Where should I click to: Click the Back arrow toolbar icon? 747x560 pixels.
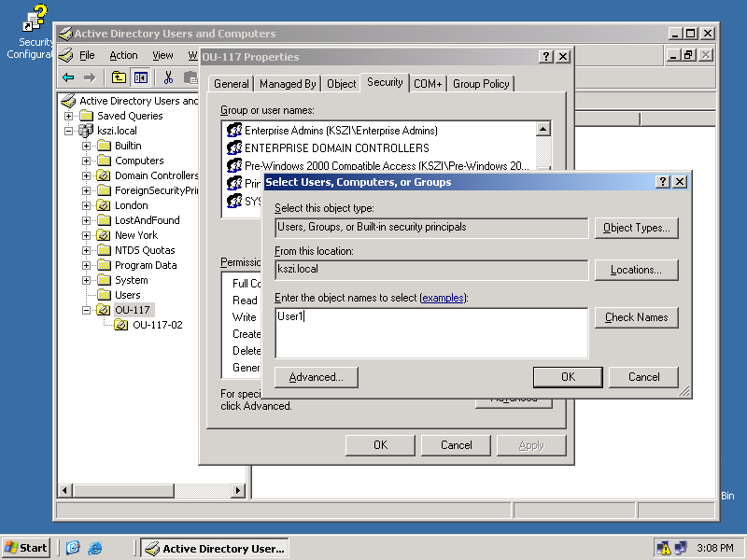(68, 77)
